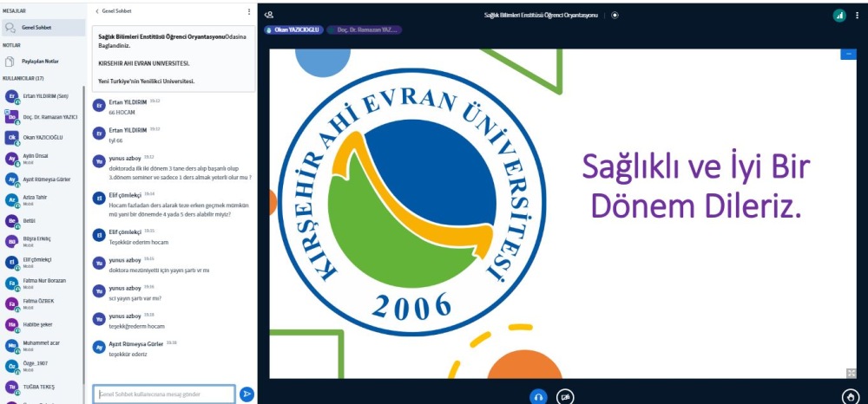
Task: Click message 'doktora mezuniyetti için yayın şartı vr mı'
Action: [159, 270]
